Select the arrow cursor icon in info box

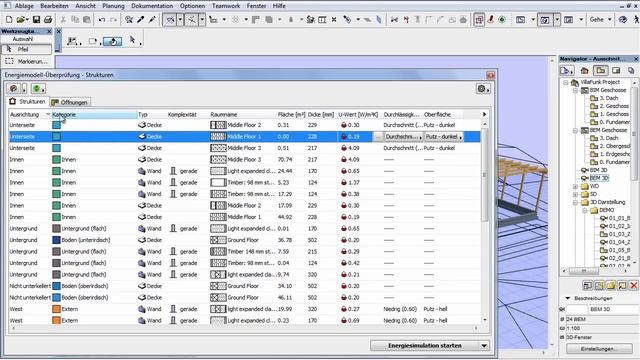tap(132, 40)
